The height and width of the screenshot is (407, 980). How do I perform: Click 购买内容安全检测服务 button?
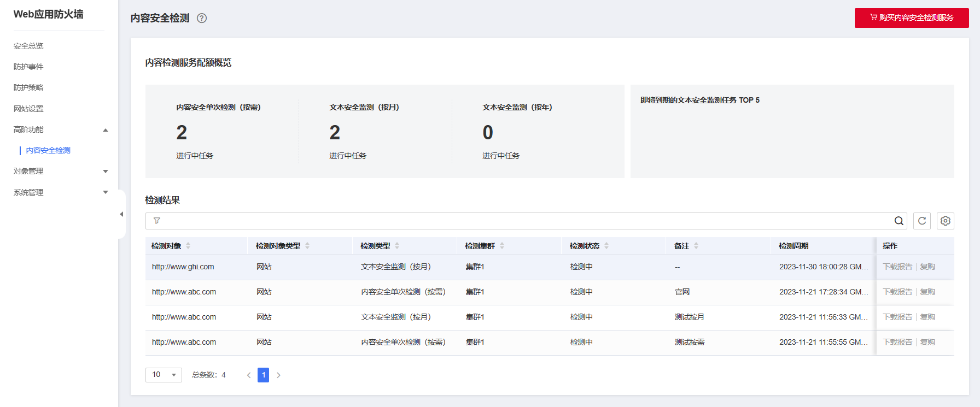pos(912,18)
